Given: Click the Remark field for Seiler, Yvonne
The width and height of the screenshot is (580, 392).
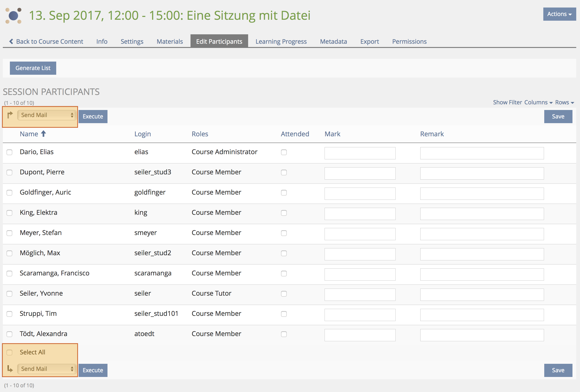Looking at the screenshot, I should [482, 294].
